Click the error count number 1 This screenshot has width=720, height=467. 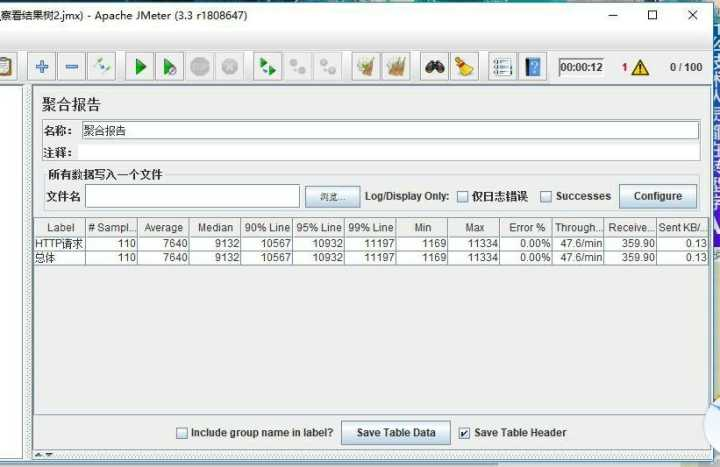tap(624, 68)
